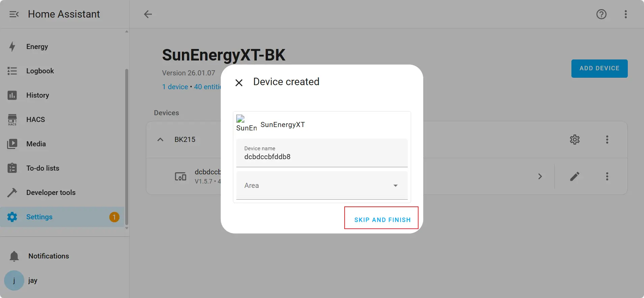This screenshot has width=644, height=298.
Task: Collapse the BK215 entry chevron
Action: (x=160, y=140)
